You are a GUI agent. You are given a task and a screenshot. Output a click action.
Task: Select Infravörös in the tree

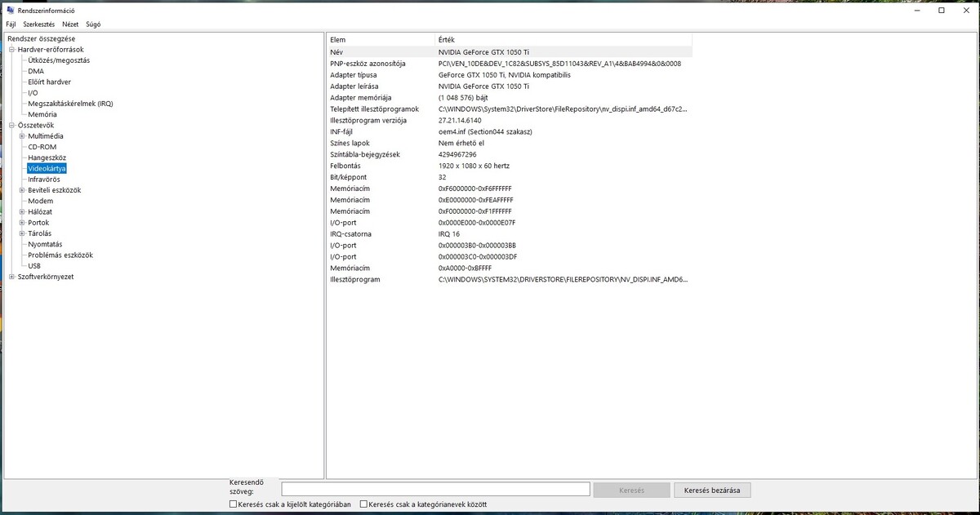coord(44,180)
